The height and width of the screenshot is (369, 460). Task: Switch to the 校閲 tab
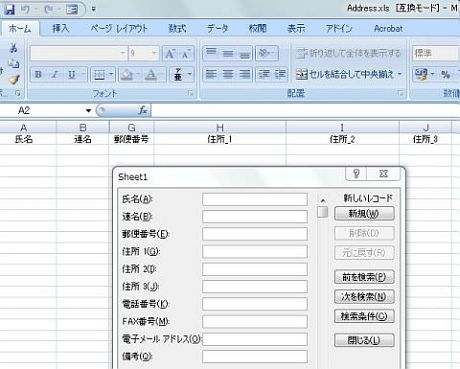point(258,29)
